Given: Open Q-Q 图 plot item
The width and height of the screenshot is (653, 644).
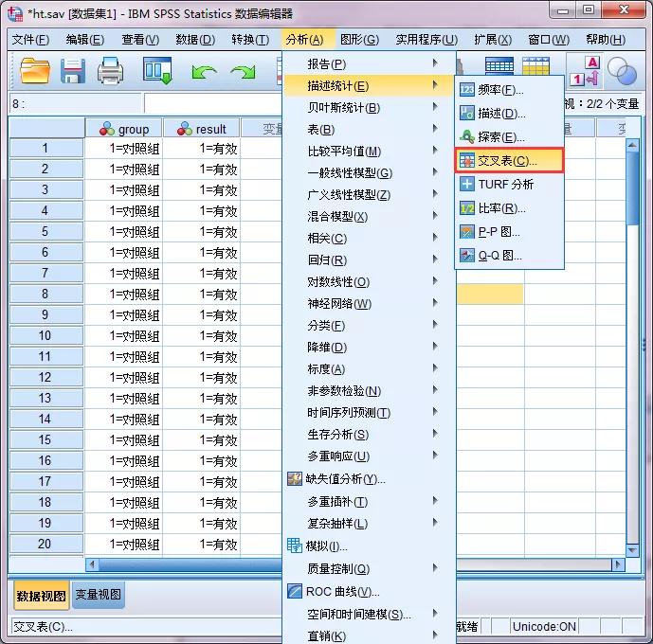Looking at the screenshot, I should [509, 256].
